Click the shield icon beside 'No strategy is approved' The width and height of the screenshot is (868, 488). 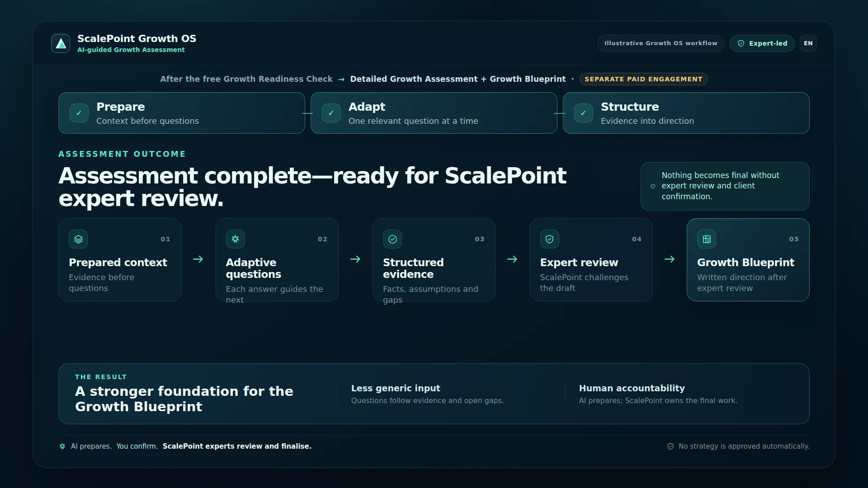670,446
